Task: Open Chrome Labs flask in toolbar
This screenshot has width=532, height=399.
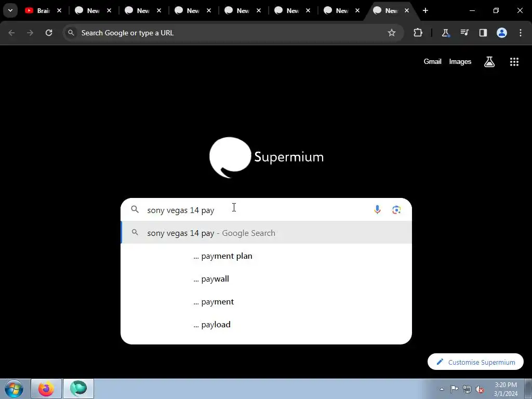Action: tap(445, 33)
